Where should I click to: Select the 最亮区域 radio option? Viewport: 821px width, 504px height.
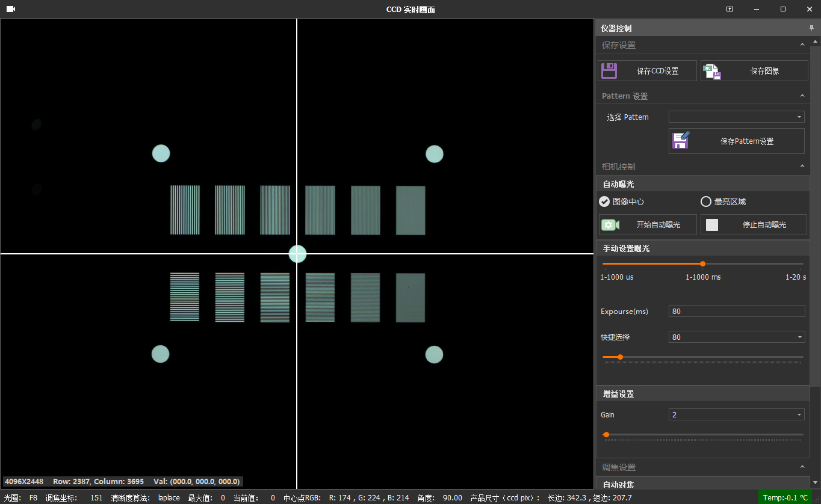(723, 201)
